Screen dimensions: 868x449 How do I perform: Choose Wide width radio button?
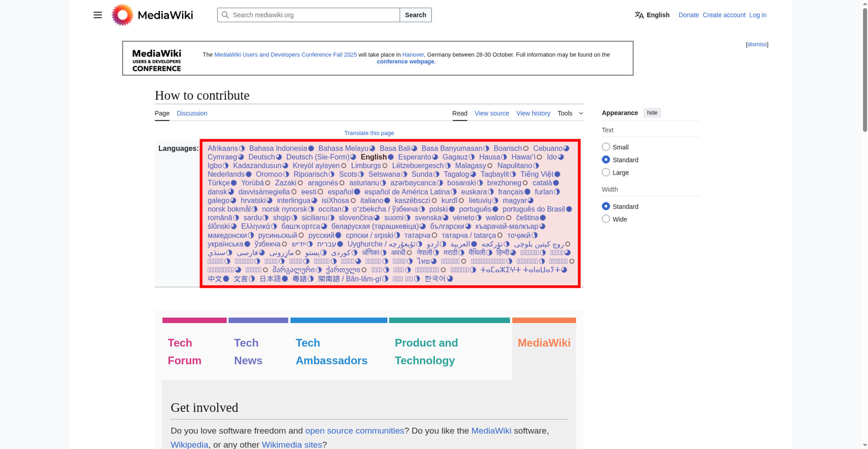[606, 219]
